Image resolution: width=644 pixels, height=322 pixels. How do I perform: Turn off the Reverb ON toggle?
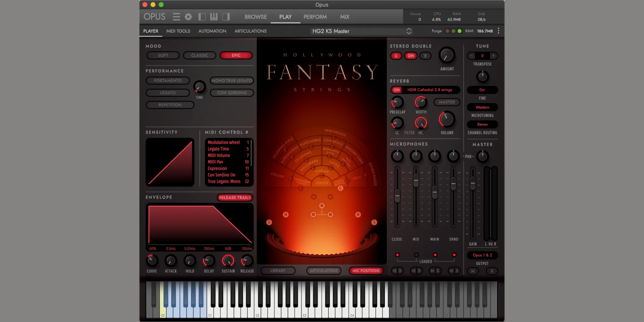click(x=396, y=90)
